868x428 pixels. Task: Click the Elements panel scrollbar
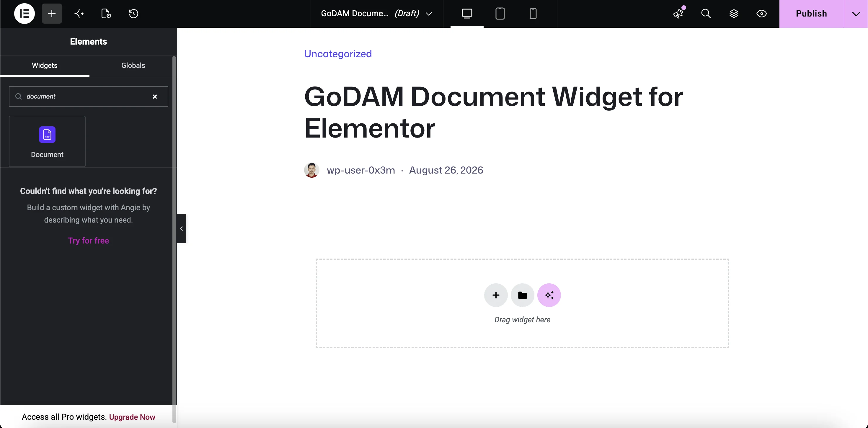point(174,239)
